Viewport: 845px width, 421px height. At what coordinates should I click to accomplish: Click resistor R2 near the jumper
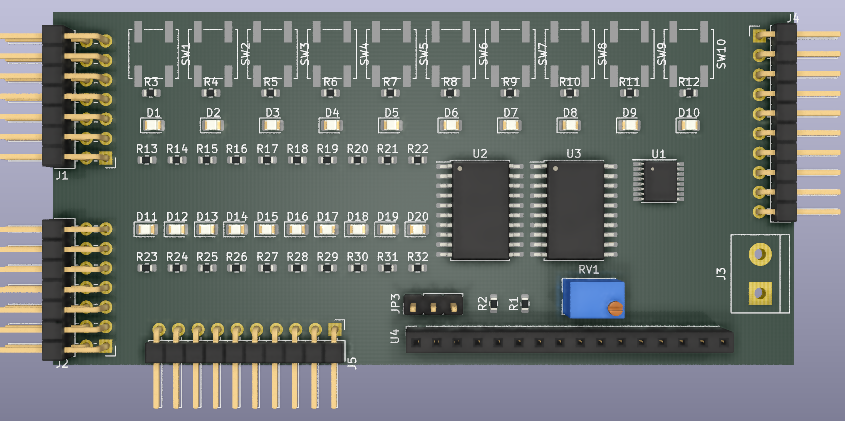pos(492,302)
